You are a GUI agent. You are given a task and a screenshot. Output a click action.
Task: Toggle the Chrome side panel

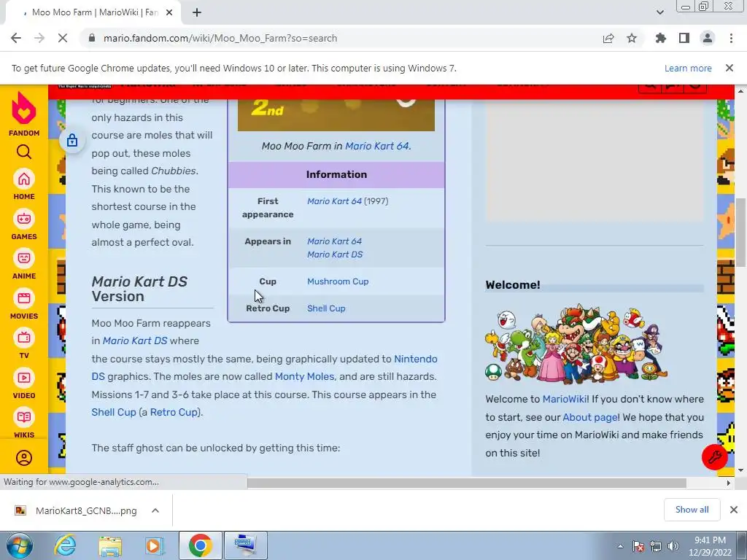684,38
